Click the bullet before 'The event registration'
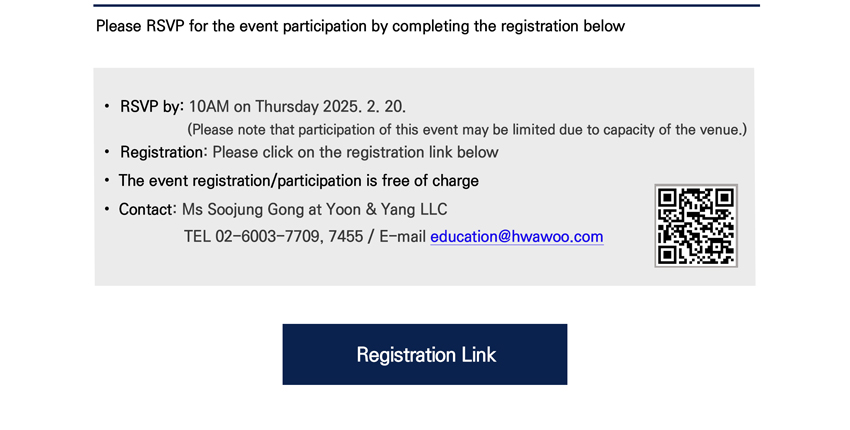This screenshot has width=850, height=430. pyautogui.click(x=107, y=180)
